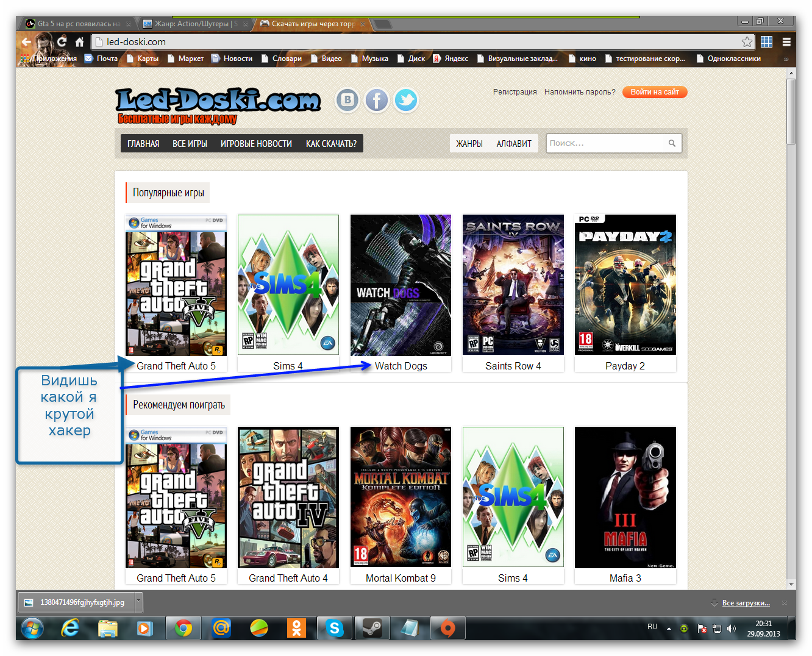Switch to the 'Жанр: Action/Шутеры' tab
Screen dimensions: 812x656
tap(195, 24)
